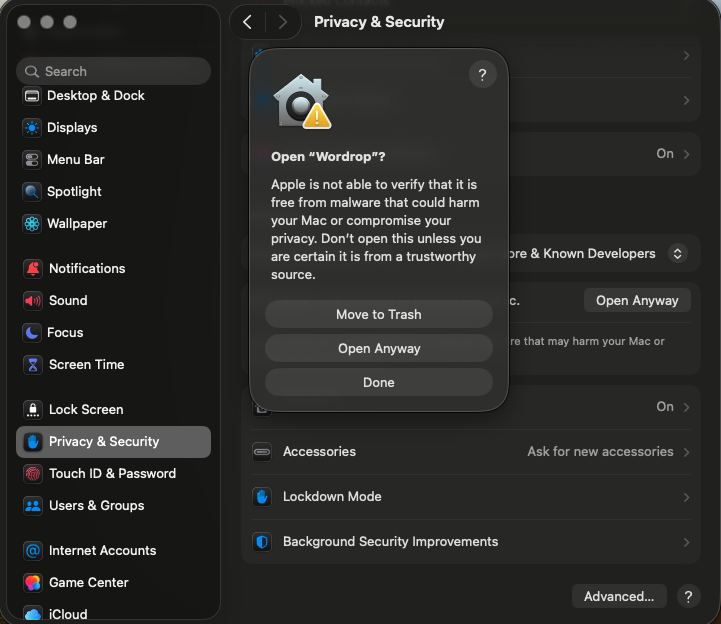Select Sound label in sidebar
Screen dimensions: 721x624
(x=68, y=301)
